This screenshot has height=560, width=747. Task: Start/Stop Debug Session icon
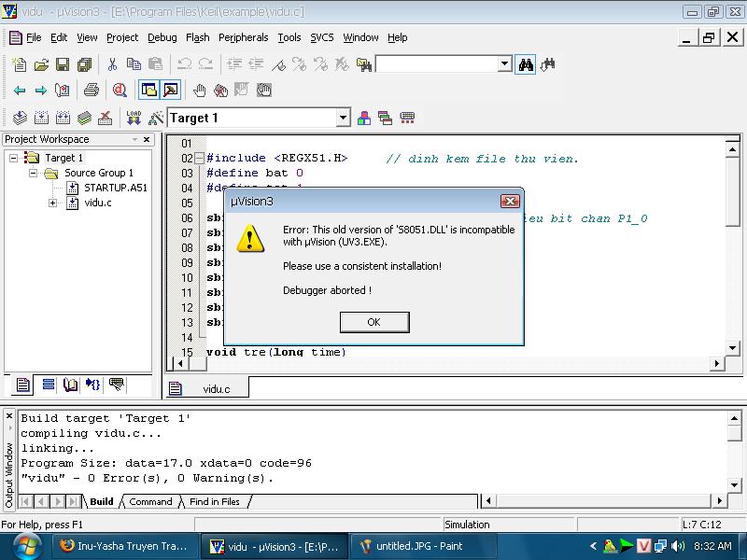[120, 90]
